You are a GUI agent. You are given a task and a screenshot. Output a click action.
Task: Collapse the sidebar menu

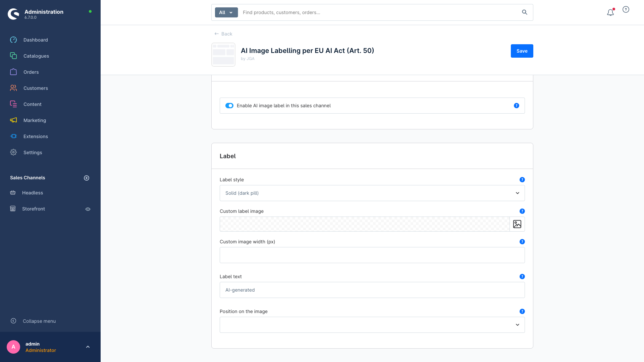39,321
